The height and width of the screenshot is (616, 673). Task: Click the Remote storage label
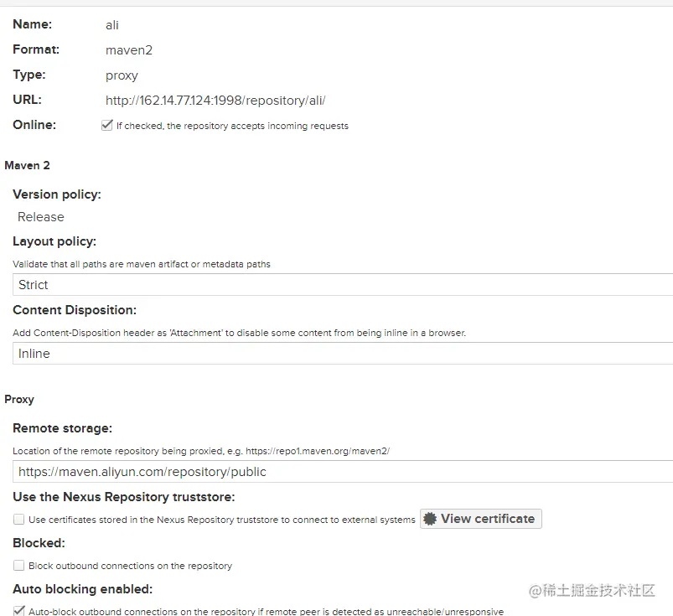pyautogui.click(x=63, y=428)
